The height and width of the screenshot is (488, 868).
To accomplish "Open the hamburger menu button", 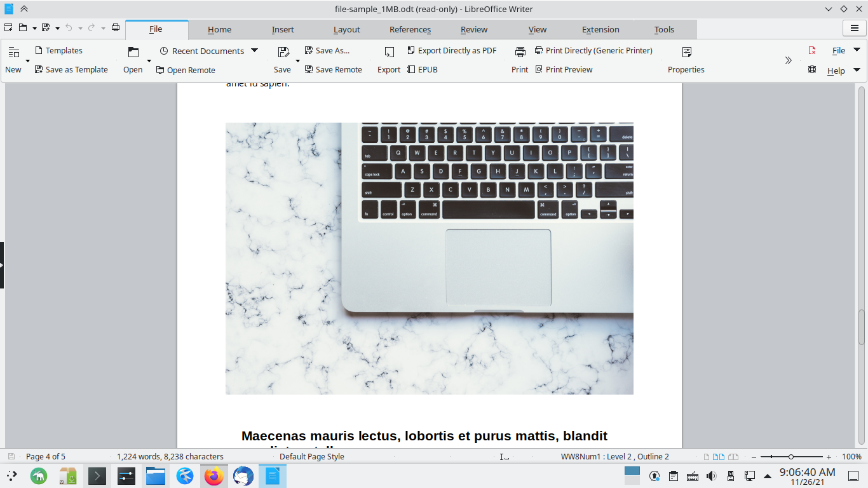I will pos(854,29).
